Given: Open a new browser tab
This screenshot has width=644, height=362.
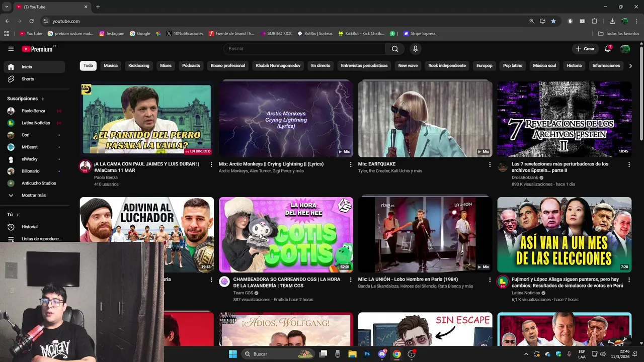Looking at the screenshot, I should click(98, 7).
